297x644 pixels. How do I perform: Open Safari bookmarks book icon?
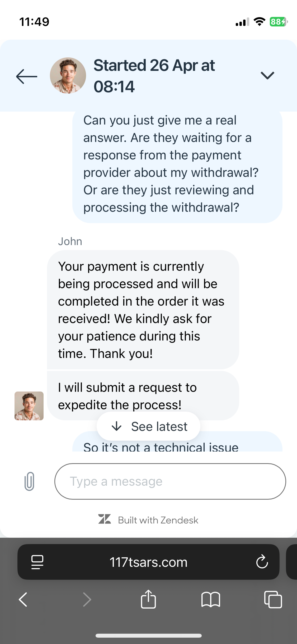point(210,599)
